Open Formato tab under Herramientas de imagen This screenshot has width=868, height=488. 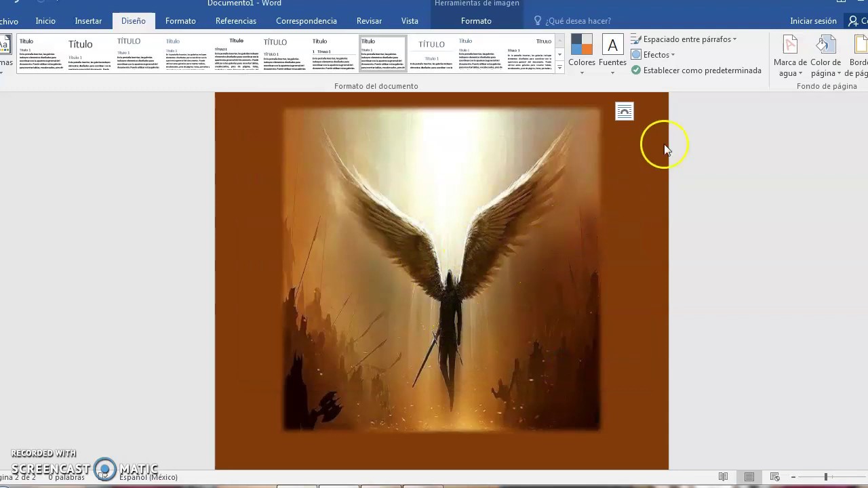pos(476,21)
